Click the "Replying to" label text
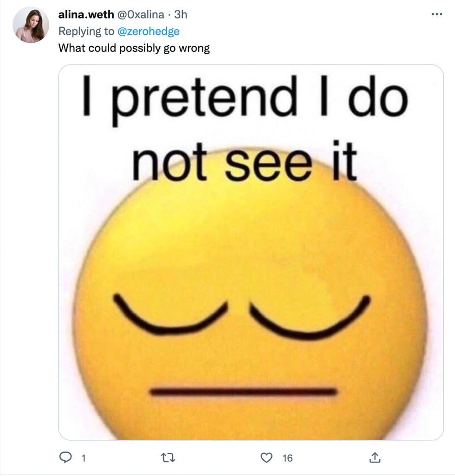This screenshot has width=455, height=476. [86, 31]
